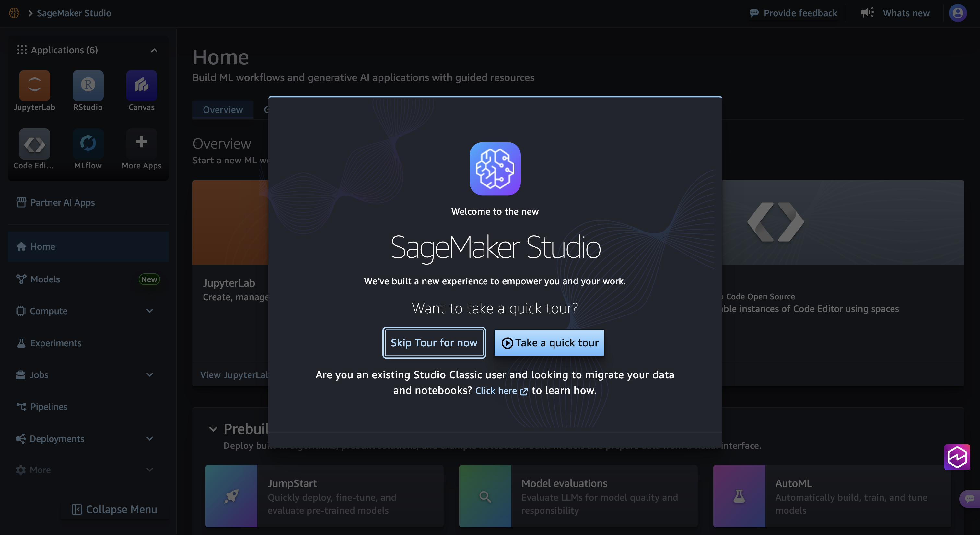Image resolution: width=980 pixels, height=535 pixels.
Task: Open Pipelines in the sidebar
Action: tap(88, 406)
